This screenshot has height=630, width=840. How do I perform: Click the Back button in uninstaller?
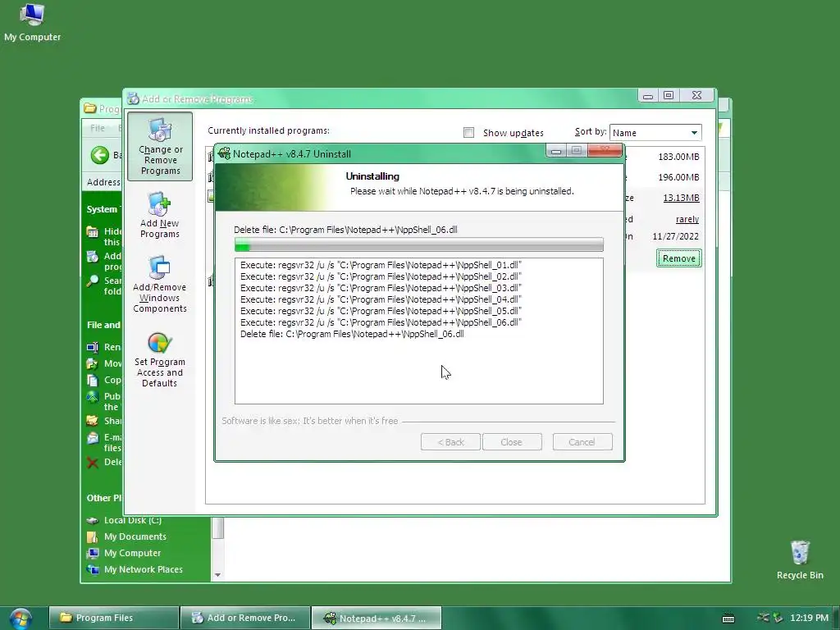(450, 442)
